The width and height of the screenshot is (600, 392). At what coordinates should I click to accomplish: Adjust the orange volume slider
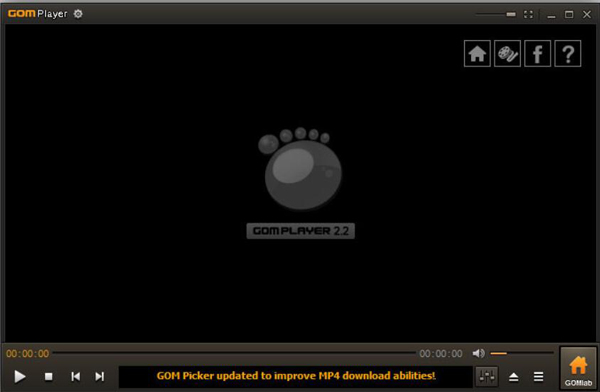522,353
